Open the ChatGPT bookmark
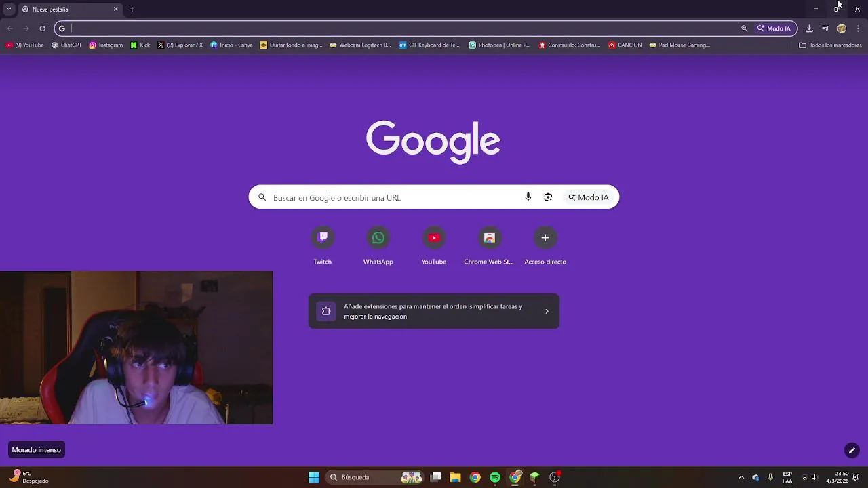This screenshot has width=868, height=488. (x=66, y=45)
